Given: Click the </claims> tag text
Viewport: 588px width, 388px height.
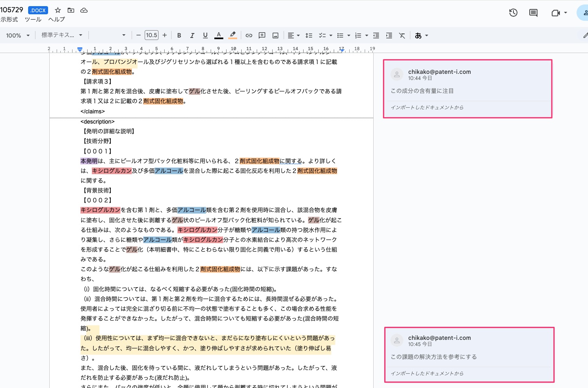Looking at the screenshot, I should [x=92, y=111].
